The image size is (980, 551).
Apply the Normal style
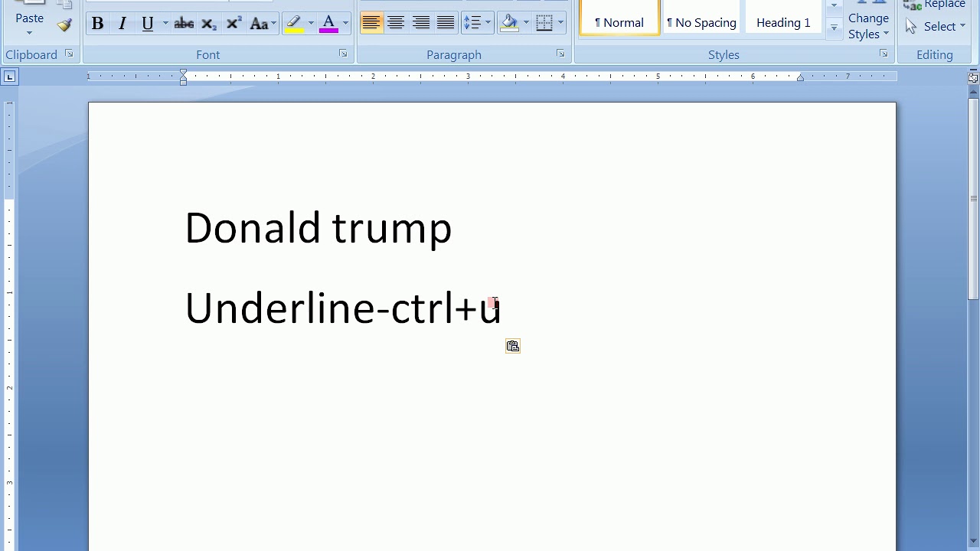(x=619, y=18)
